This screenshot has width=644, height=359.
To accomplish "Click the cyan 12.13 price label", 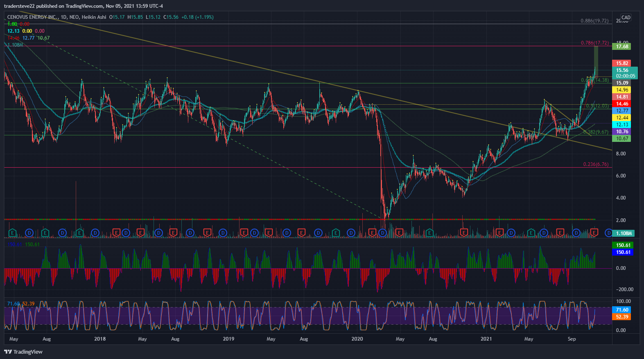I will pyautogui.click(x=621, y=125).
